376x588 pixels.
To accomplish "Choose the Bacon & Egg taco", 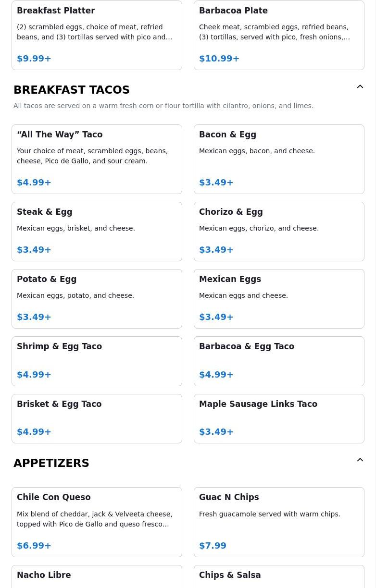I will click(279, 159).
